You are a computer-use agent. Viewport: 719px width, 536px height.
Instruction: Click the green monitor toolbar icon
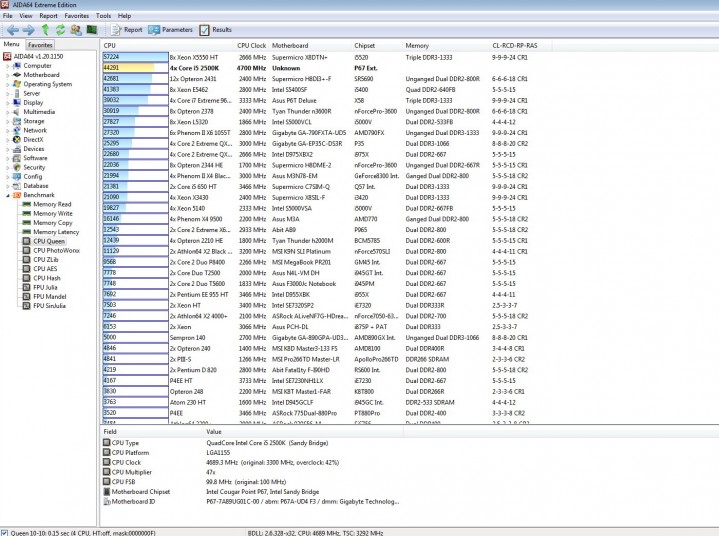[x=92, y=30]
